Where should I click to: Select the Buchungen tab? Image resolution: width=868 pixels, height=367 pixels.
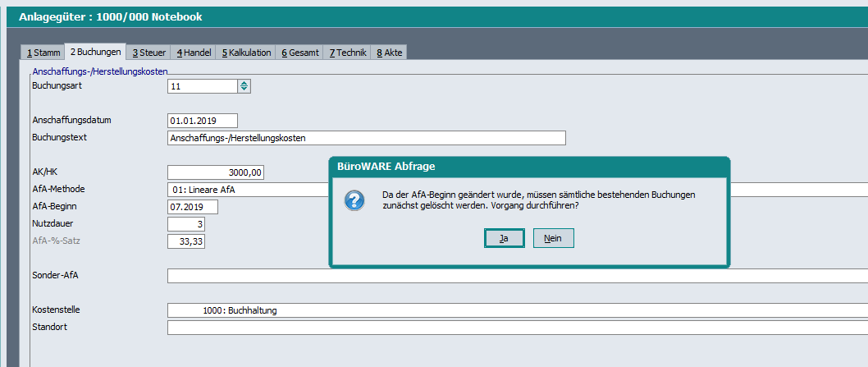(x=95, y=52)
